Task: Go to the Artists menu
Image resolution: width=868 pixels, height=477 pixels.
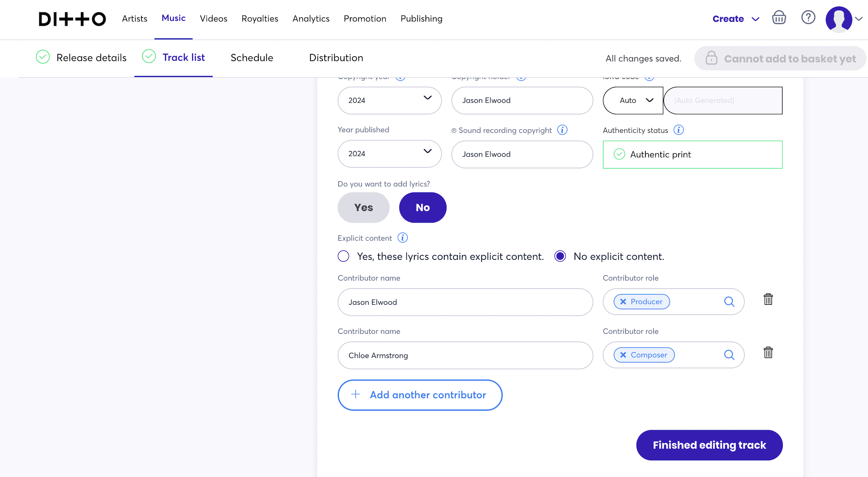Action: [135, 18]
